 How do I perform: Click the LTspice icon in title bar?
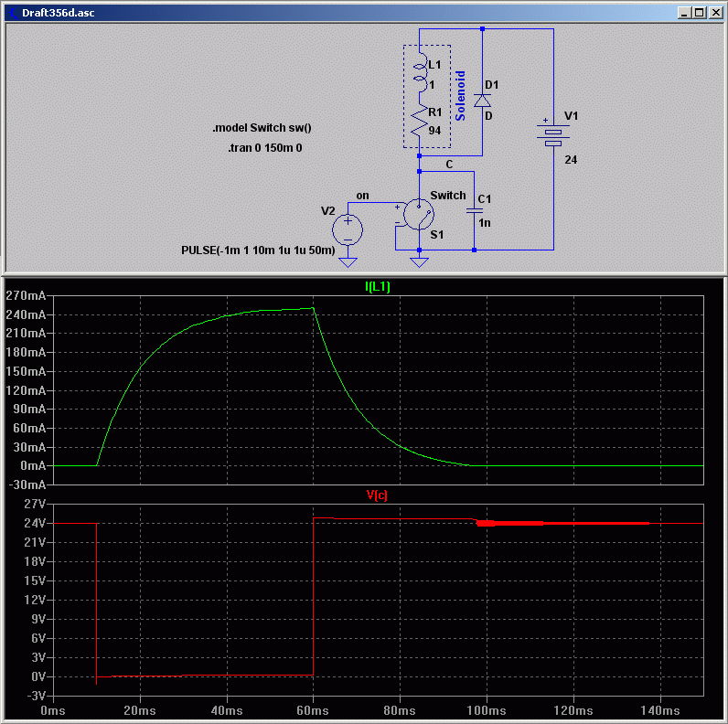[13, 13]
